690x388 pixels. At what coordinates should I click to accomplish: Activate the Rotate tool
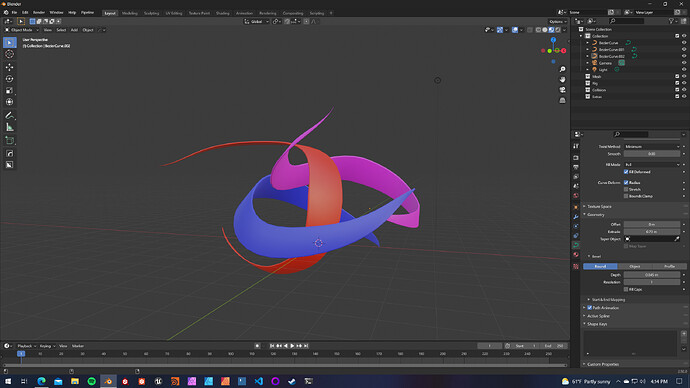click(9, 79)
